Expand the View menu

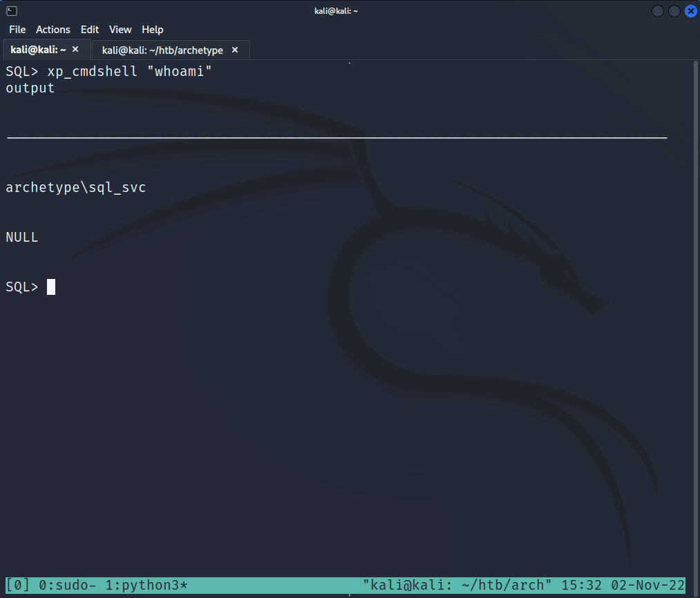pyautogui.click(x=120, y=30)
